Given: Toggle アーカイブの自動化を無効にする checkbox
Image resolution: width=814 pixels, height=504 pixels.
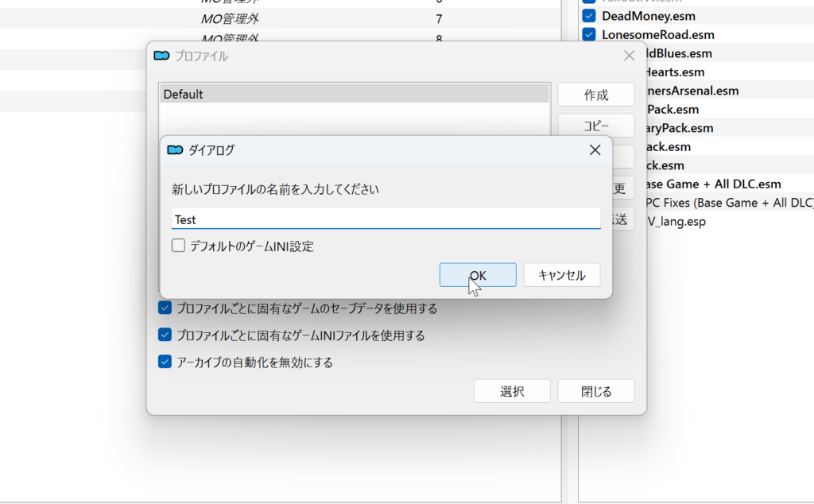Looking at the screenshot, I should (x=165, y=362).
